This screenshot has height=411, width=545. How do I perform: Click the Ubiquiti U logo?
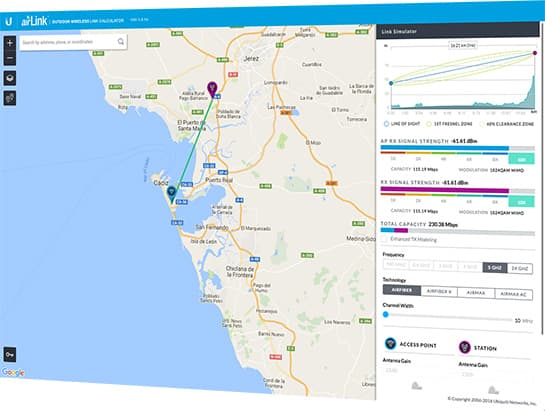[x=9, y=22]
